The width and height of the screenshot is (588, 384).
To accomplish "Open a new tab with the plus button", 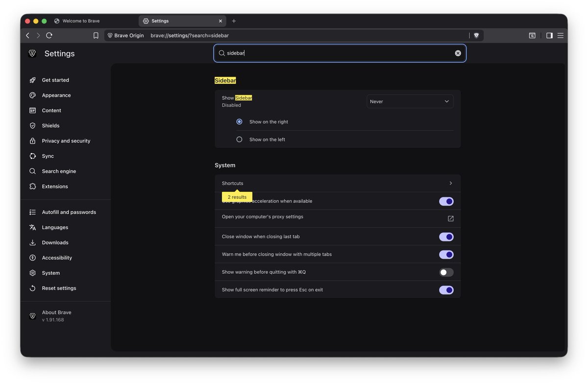I will pos(234,21).
